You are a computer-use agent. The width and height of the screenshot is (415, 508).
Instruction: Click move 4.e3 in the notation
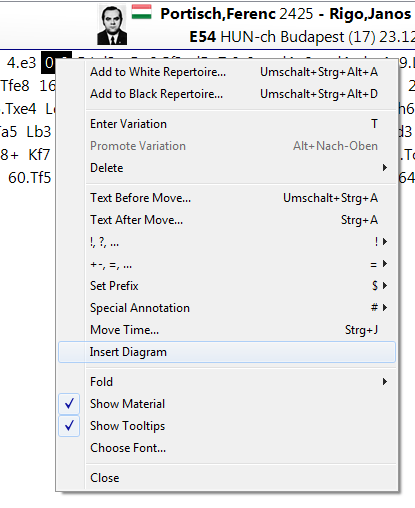coord(21,63)
